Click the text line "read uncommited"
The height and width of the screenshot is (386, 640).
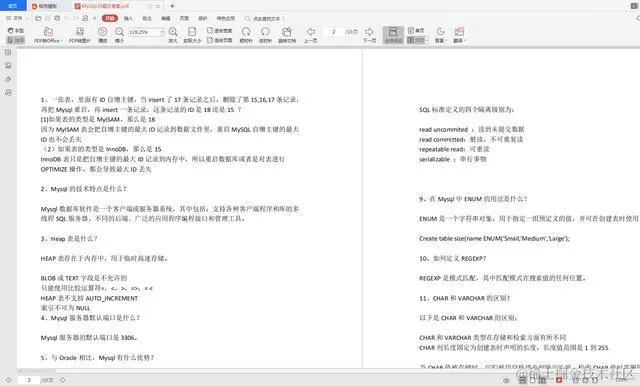pos(443,129)
